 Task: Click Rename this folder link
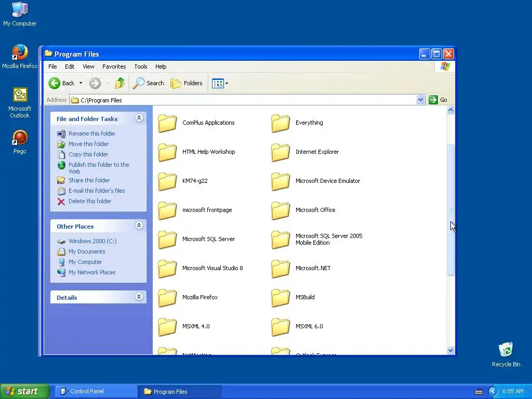pos(92,134)
